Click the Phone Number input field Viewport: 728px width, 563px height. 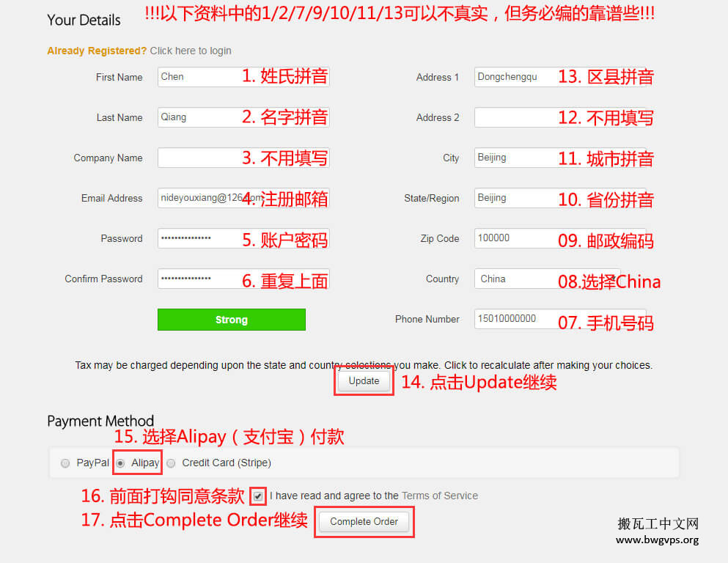click(x=560, y=320)
